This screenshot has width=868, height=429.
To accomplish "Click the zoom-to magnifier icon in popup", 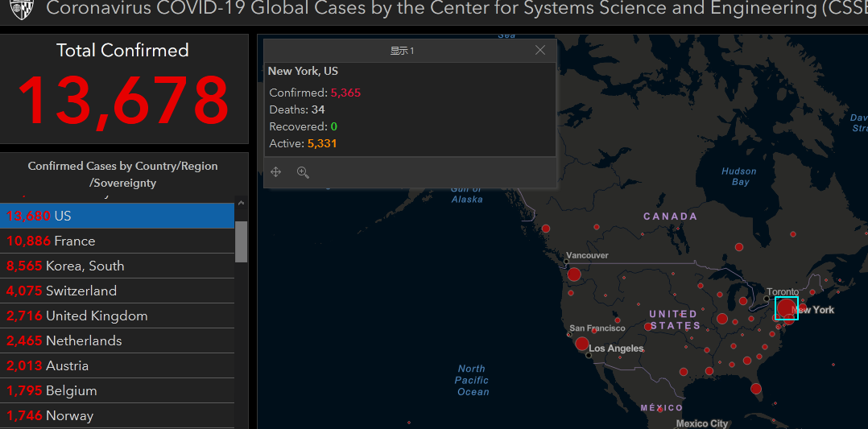I will click(x=303, y=172).
